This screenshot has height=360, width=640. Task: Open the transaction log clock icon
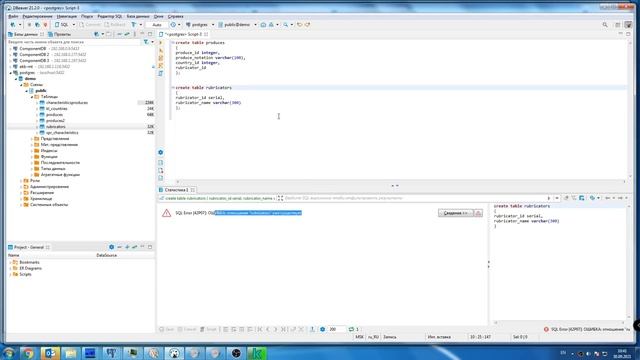[x=173, y=25]
